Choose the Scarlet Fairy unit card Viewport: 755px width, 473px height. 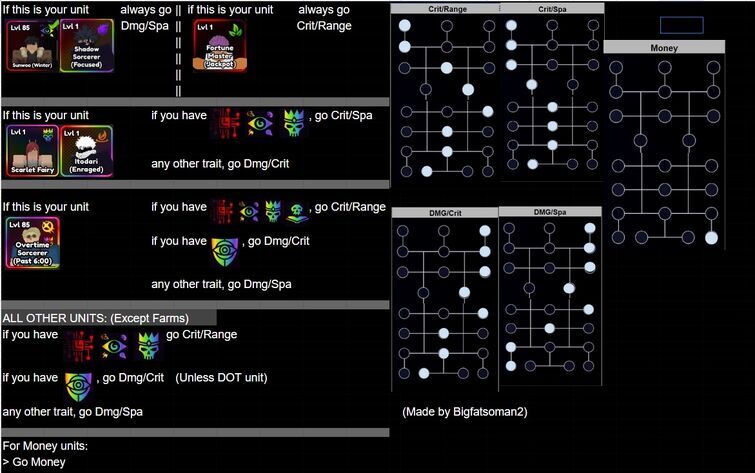[32, 150]
